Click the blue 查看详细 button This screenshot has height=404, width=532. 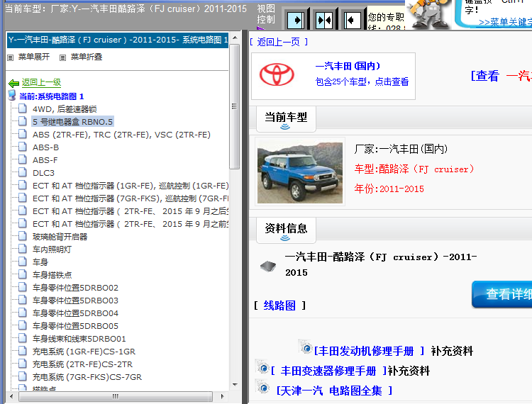click(x=502, y=294)
